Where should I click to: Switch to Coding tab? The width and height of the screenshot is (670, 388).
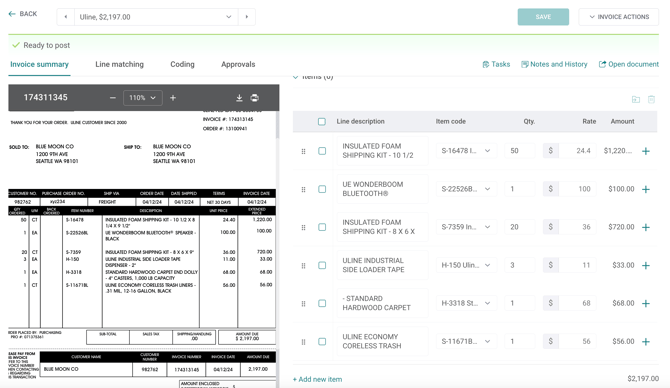point(182,65)
